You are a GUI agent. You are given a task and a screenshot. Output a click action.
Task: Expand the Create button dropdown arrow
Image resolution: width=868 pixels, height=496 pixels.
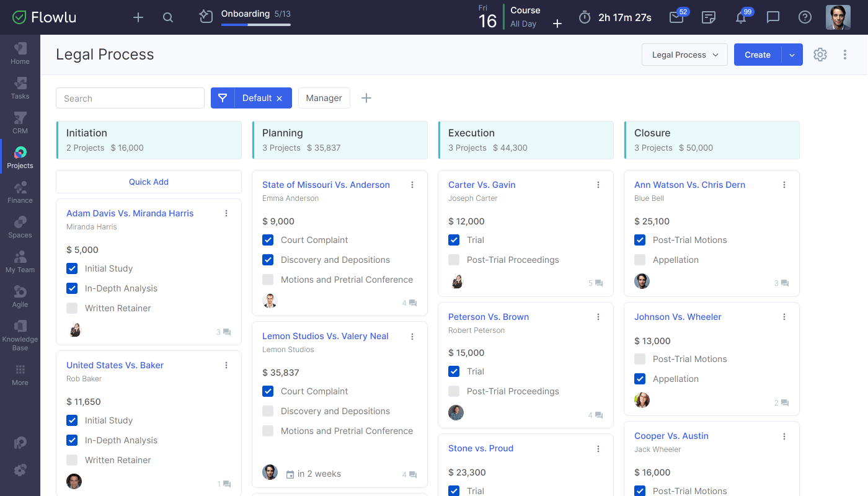(792, 55)
